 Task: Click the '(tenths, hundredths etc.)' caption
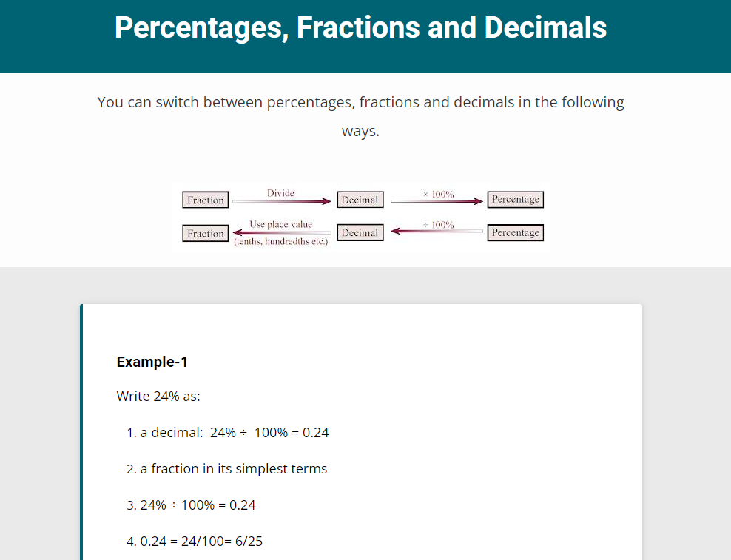[280, 242]
